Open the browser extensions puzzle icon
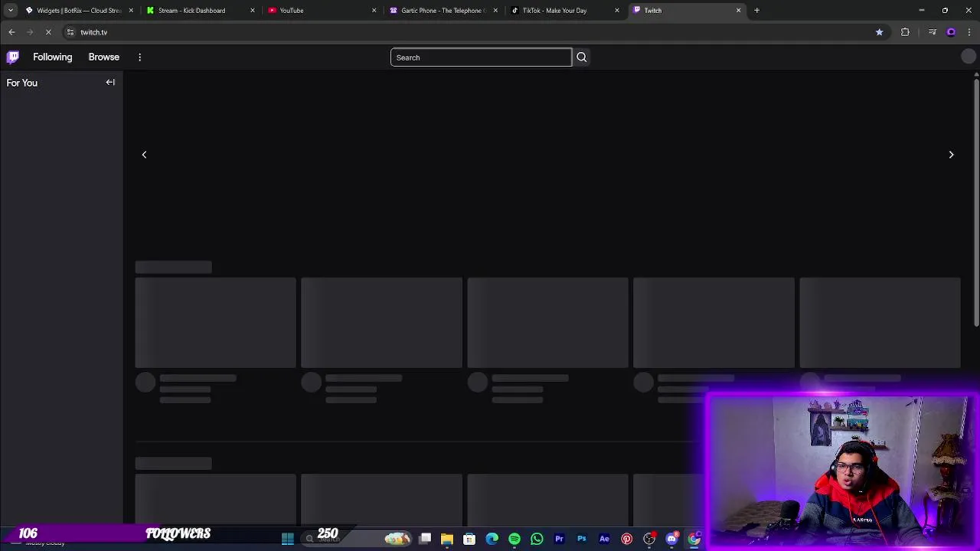The height and width of the screenshot is (551, 980). (905, 32)
